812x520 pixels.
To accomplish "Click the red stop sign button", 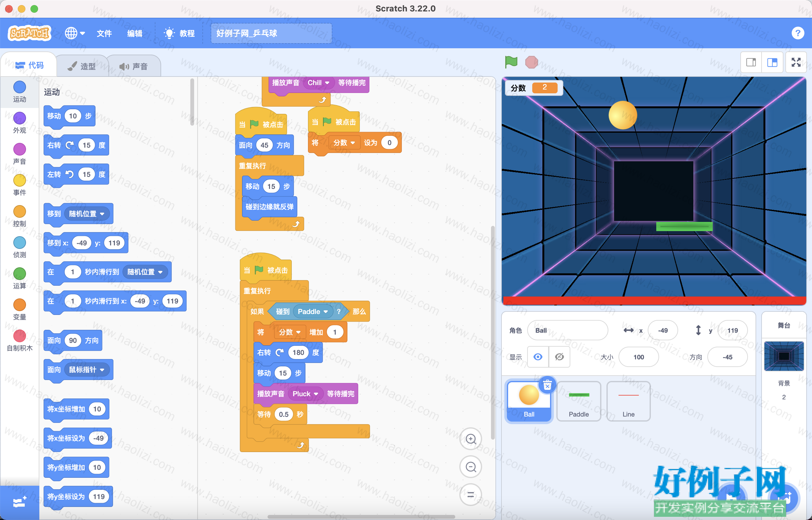I will [x=531, y=62].
